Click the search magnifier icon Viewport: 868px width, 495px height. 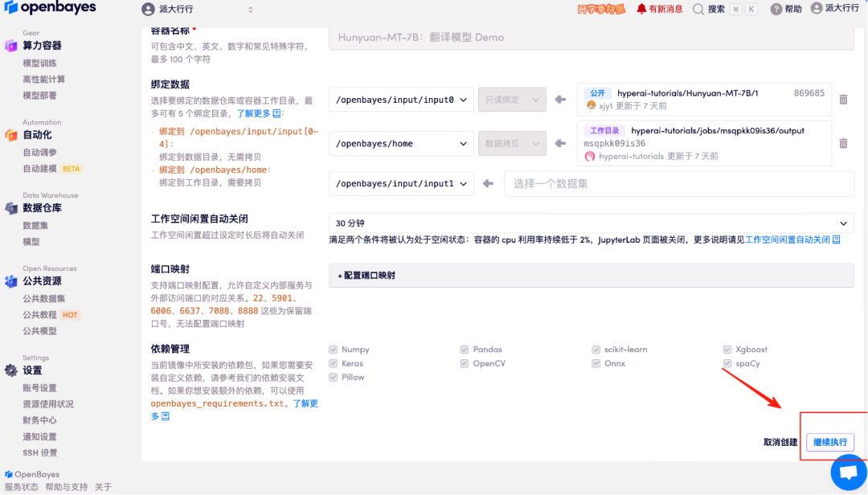[x=698, y=9]
